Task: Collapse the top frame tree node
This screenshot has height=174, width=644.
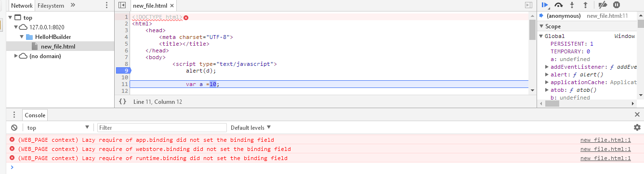Action: click(11, 18)
